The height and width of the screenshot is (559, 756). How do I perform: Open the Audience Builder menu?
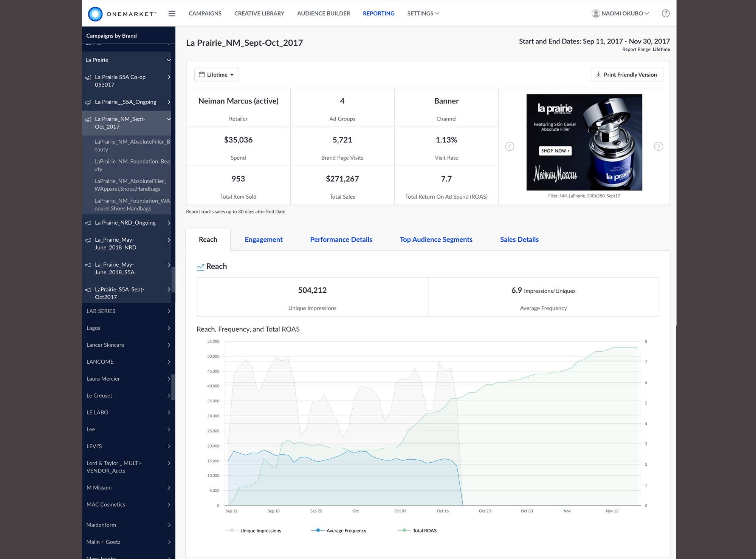[x=324, y=14]
